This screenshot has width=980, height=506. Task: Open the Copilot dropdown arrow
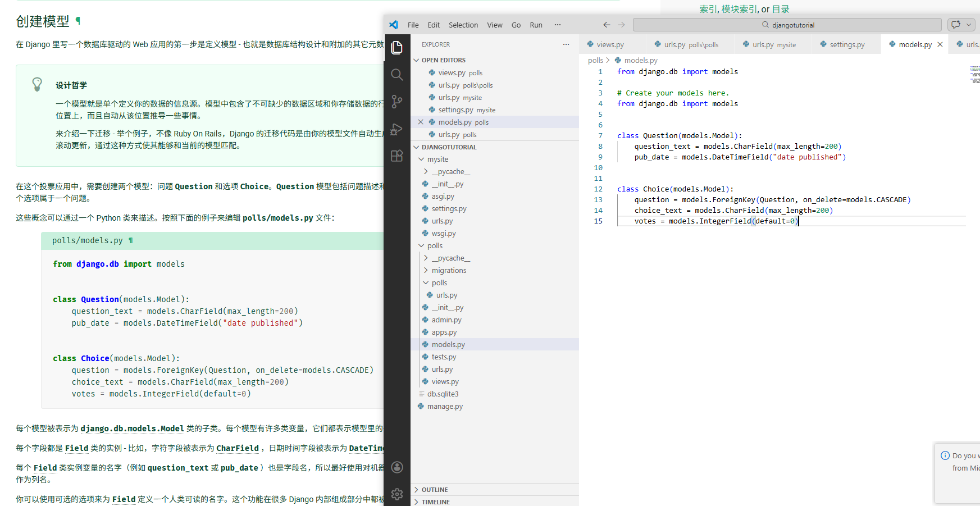coord(969,25)
